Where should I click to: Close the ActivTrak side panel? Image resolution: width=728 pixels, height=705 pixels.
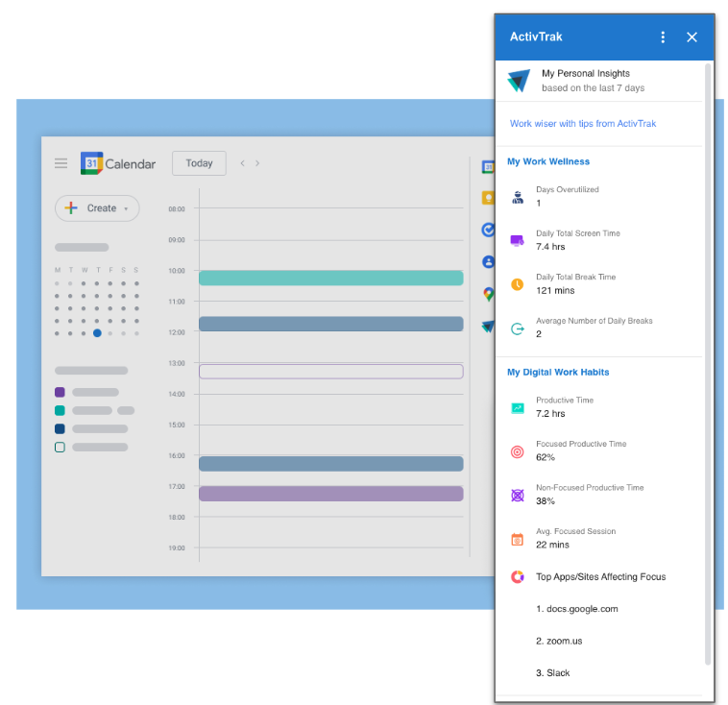pyautogui.click(x=692, y=37)
